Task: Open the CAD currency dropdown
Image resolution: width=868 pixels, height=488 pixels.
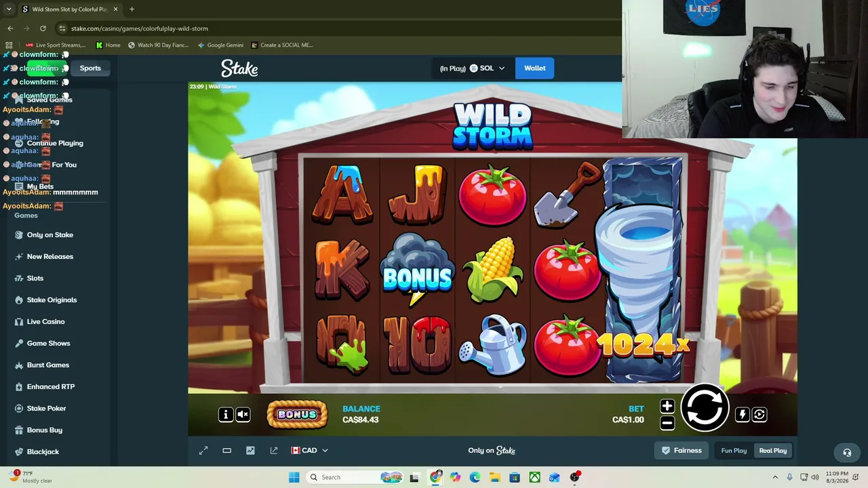Action: tap(309, 450)
